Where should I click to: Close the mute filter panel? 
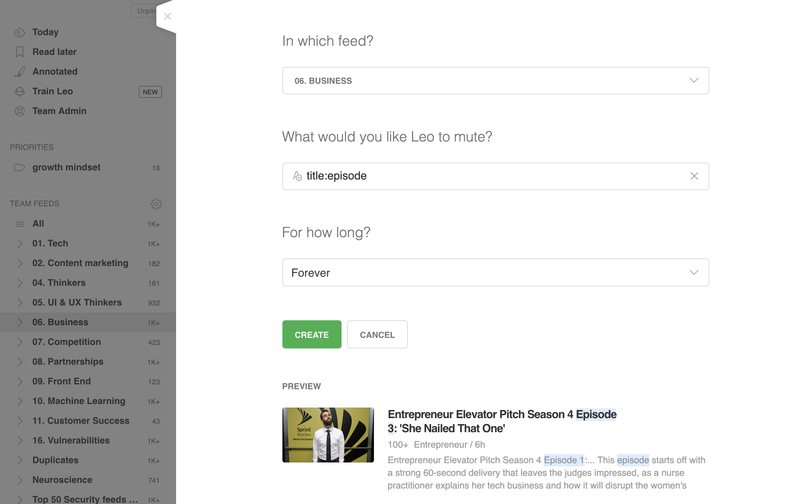coord(168,16)
